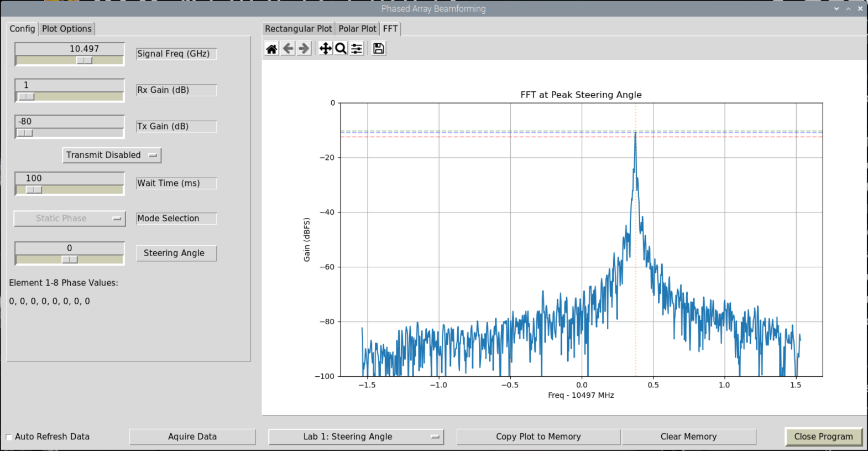868x451 pixels.
Task: Select the Zoom magnifier tool
Action: pyautogui.click(x=341, y=49)
